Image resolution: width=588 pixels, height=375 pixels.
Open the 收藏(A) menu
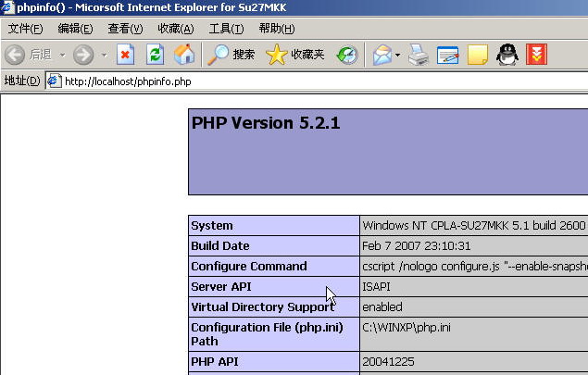tap(176, 29)
